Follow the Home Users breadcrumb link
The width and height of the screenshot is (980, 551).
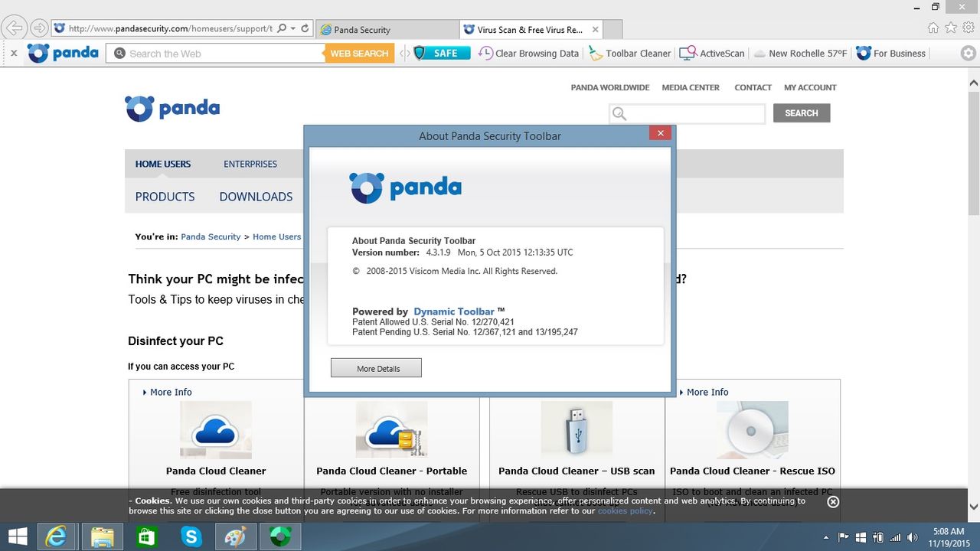(277, 236)
